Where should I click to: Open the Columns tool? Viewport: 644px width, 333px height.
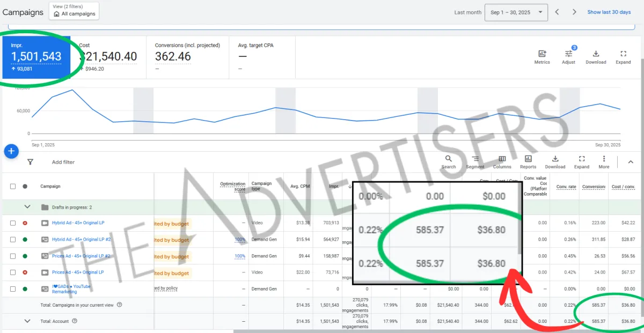click(502, 162)
